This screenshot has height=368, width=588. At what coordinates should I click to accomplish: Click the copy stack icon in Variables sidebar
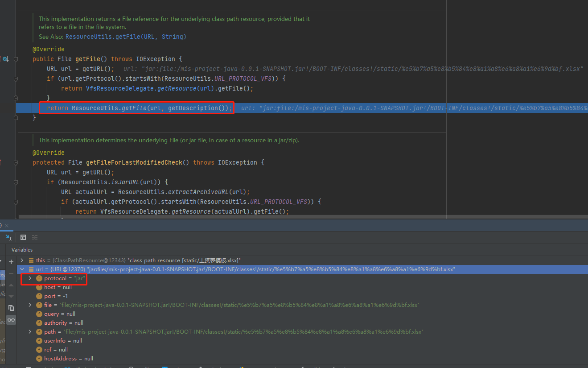click(x=11, y=308)
